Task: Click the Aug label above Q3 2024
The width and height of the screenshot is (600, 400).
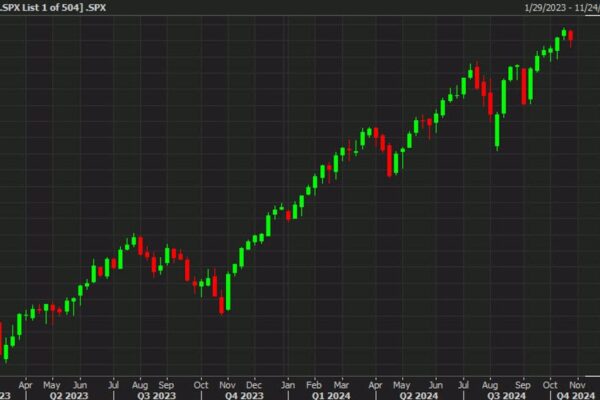Action: [x=490, y=385]
